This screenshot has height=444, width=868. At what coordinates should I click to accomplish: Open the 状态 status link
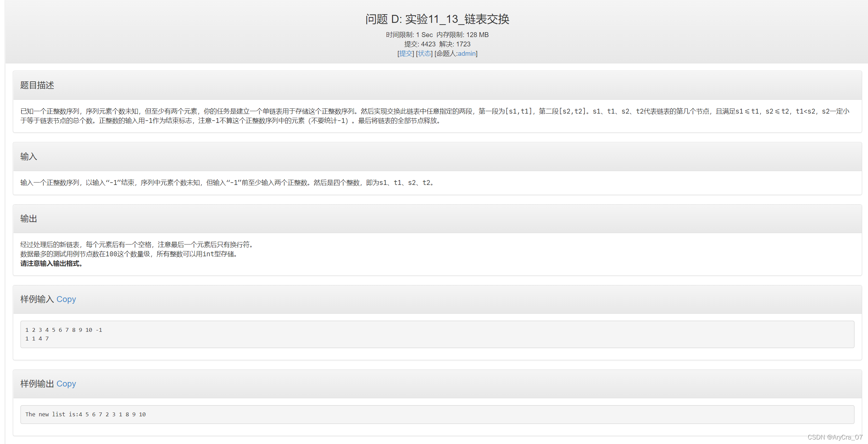click(424, 54)
